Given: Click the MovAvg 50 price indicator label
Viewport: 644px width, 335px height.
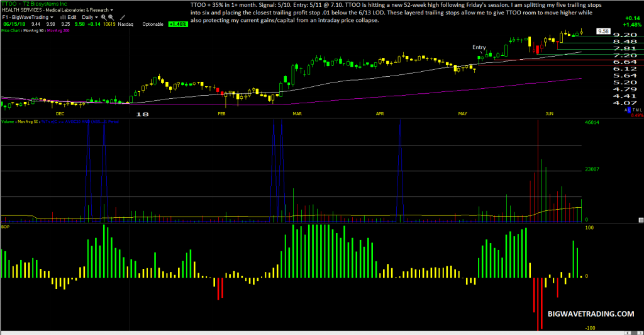Looking at the screenshot, I should [33, 30].
